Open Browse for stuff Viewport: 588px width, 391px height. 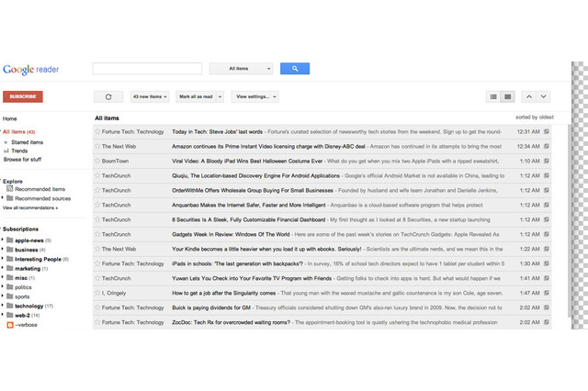click(x=22, y=159)
